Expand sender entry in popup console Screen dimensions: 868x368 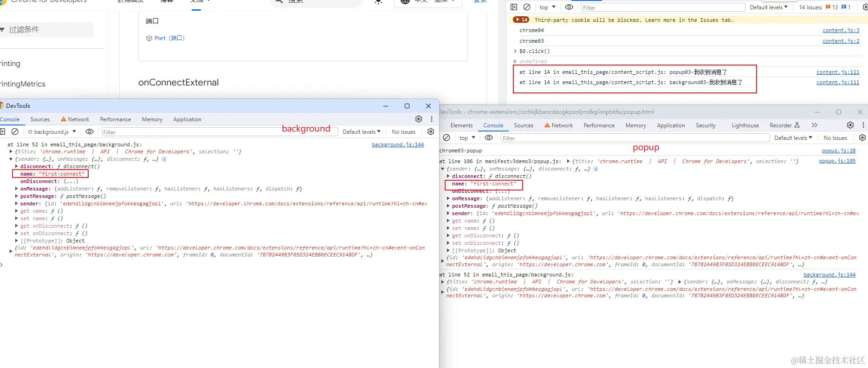point(448,213)
